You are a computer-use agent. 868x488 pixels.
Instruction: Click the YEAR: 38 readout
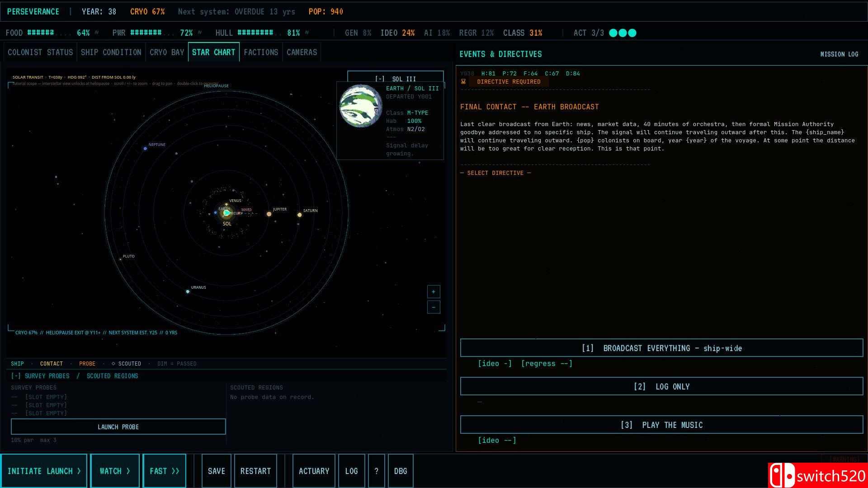(99, 12)
